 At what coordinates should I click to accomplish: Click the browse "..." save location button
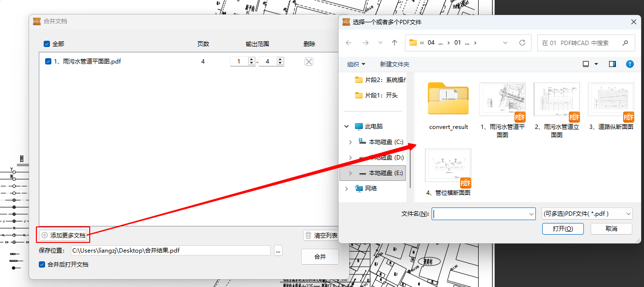tap(278, 251)
